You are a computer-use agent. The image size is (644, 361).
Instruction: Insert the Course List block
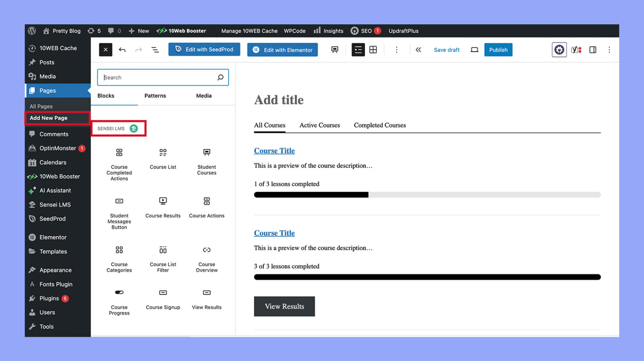point(163,158)
